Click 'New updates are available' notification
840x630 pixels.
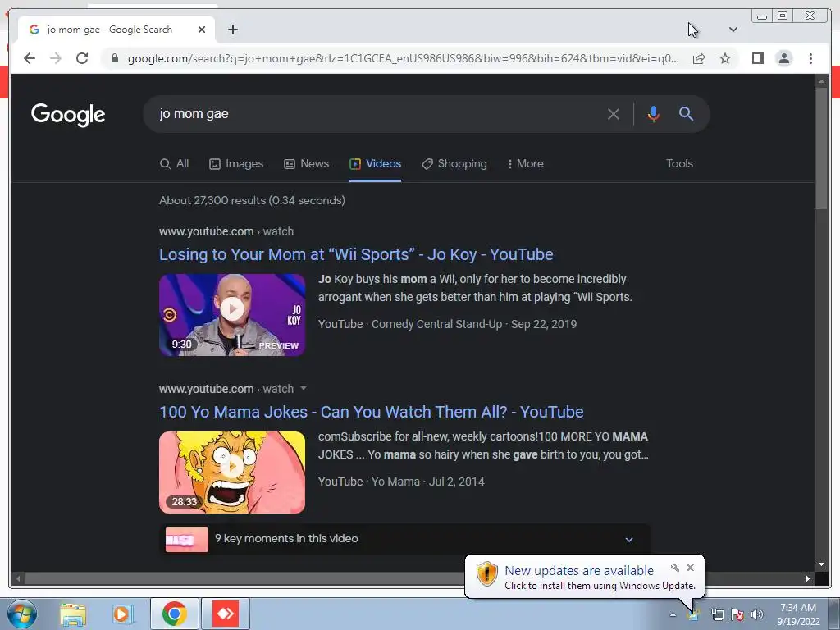(578, 571)
